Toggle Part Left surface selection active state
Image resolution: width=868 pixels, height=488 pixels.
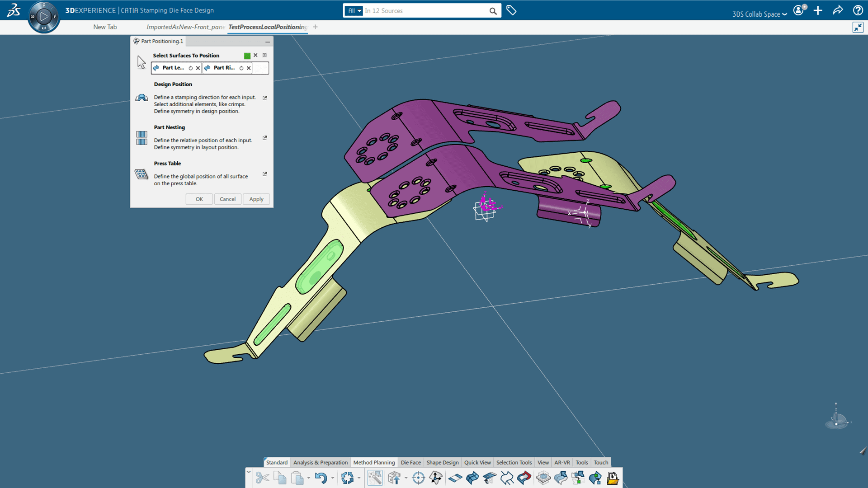click(191, 67)
